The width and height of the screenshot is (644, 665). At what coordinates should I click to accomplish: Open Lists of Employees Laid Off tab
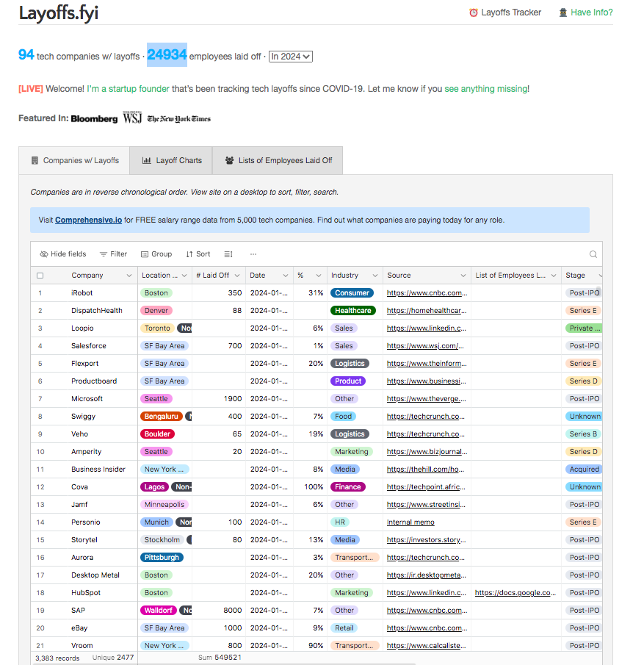(x=278, y=160)
